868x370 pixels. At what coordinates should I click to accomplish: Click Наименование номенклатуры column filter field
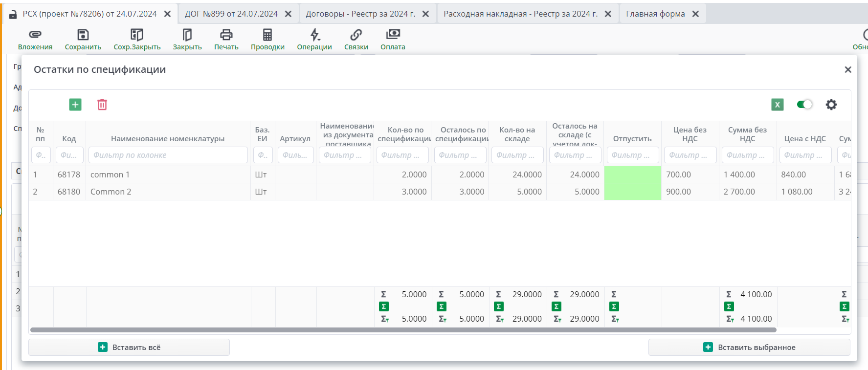click(168, 155)
